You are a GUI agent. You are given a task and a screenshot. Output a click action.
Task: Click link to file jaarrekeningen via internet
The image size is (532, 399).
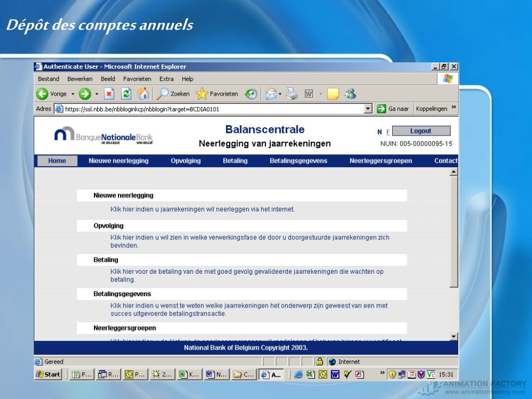coord(203,209)
